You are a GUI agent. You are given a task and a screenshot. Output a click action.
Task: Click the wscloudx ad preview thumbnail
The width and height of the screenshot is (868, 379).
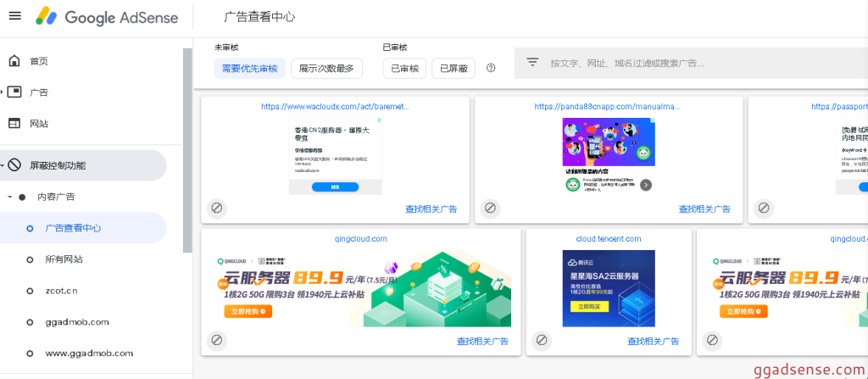pyautogui.click(x=335, y=156)
